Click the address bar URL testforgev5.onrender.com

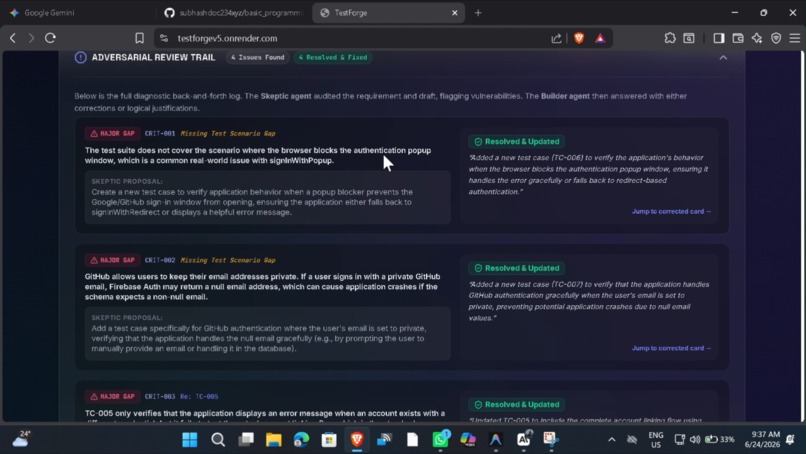point(227,39)
